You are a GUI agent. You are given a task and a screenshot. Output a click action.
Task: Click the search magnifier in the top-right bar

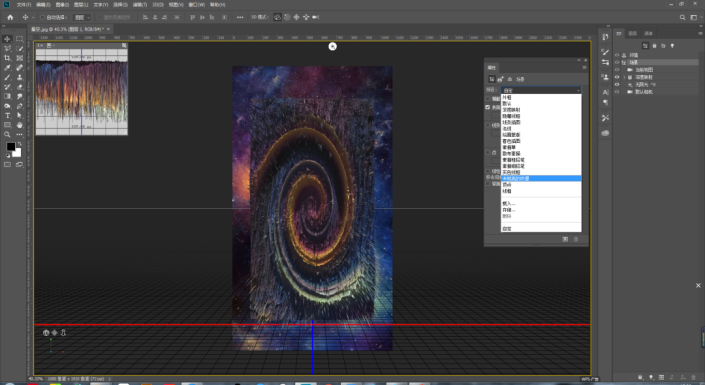(683, 17)
